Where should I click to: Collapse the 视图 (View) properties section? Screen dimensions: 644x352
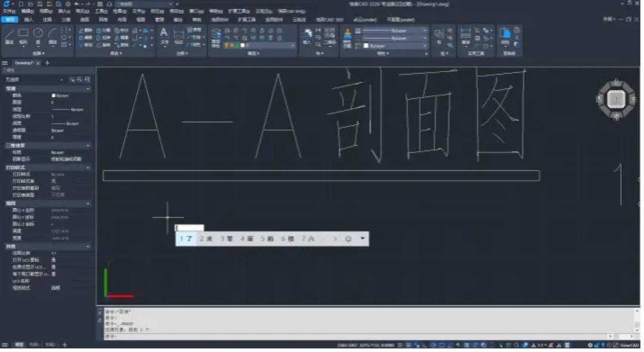(x=88, y=204)
